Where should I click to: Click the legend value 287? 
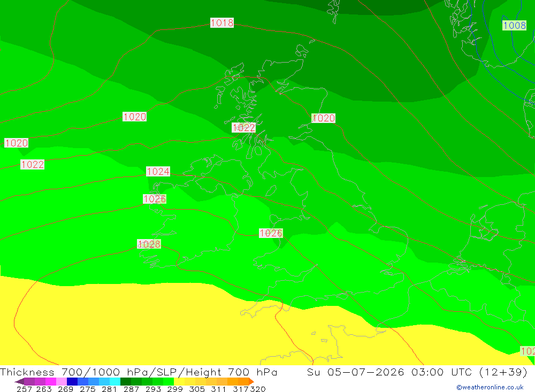tap(131, 389)
